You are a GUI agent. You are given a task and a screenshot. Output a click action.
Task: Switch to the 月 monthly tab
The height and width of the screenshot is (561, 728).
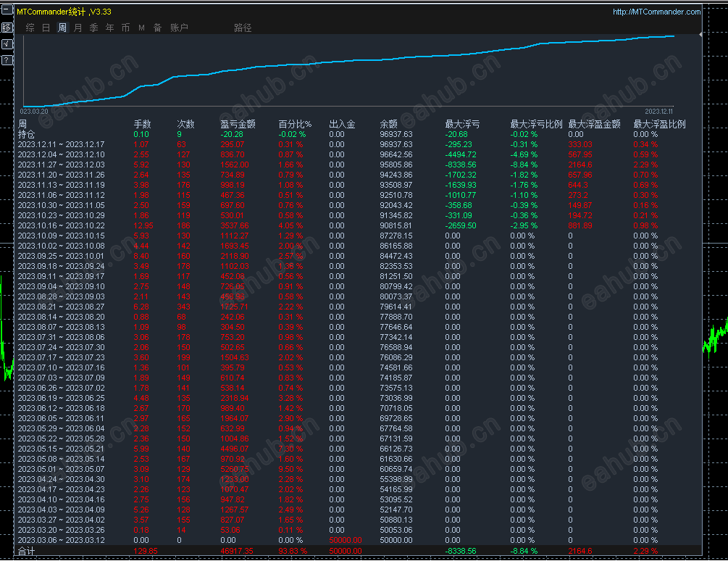click(x=78, y=28)
